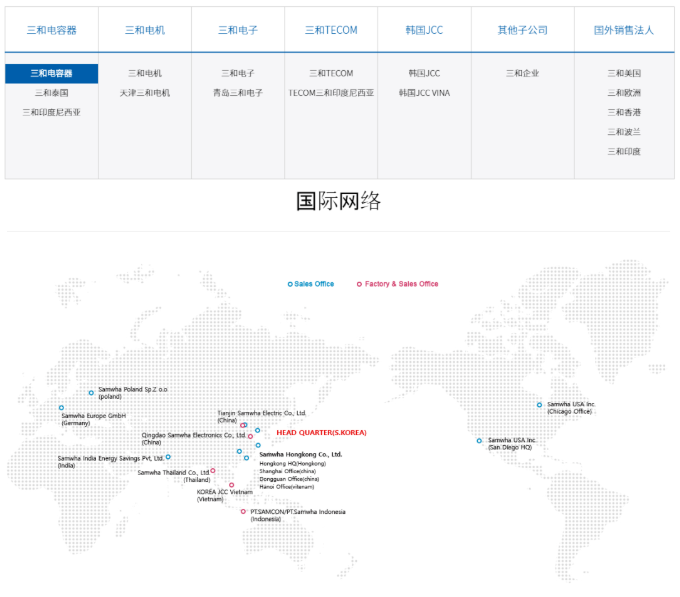Click the blue Sales Office legend marker
Viewport: 680px width, 597px height.
pyautogui.click(x=290, y=284)
